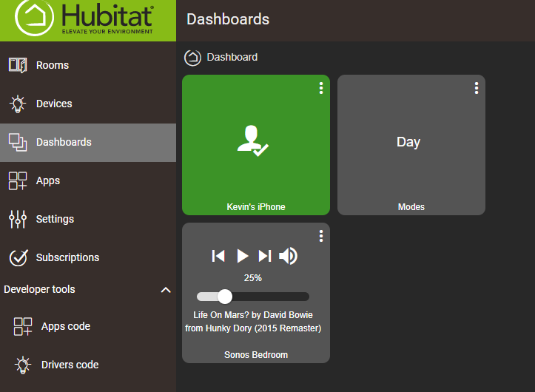Click the Rooms icon in sidebar
Viewport: 535px width, 392px height.
[18, 65]
